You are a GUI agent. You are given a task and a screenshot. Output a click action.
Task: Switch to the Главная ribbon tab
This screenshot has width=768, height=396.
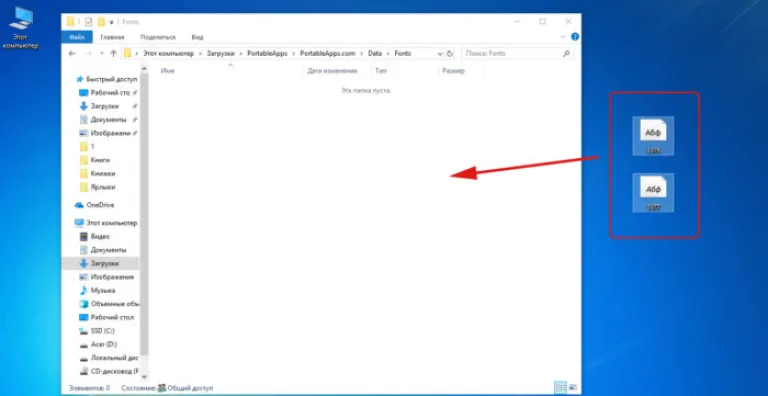[112, 37]
